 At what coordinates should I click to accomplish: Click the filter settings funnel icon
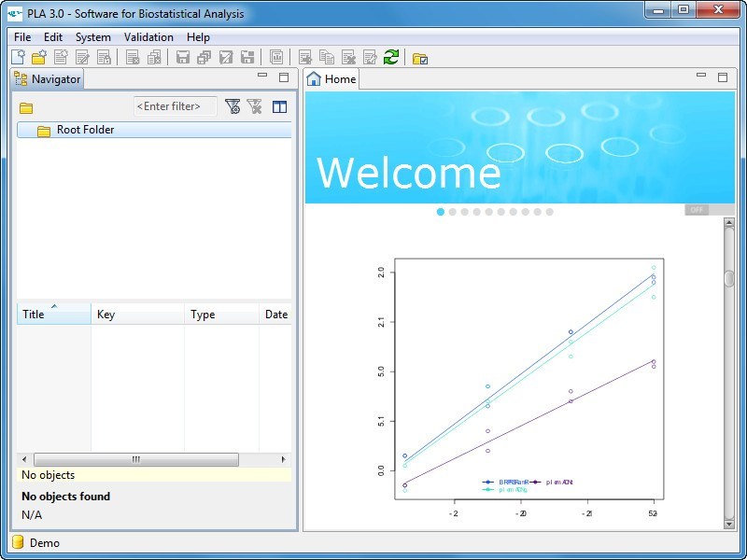[x=233, y=106]
